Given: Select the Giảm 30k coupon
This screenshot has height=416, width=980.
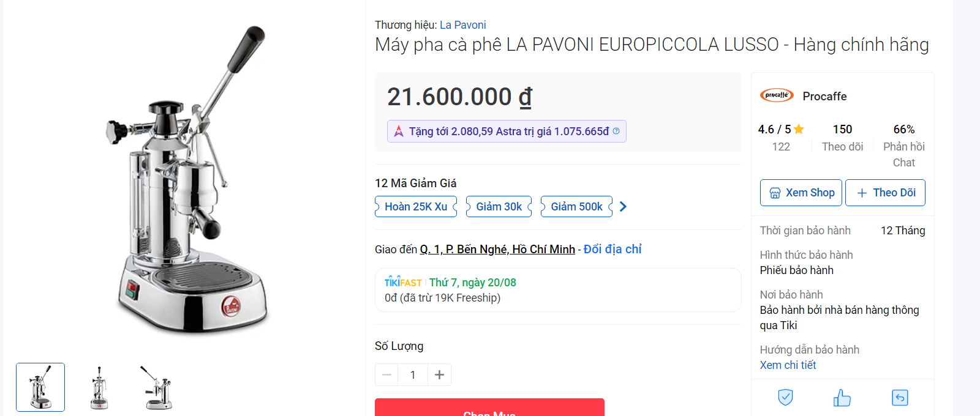Looking at the screenshot, I should tap(499, 207).
